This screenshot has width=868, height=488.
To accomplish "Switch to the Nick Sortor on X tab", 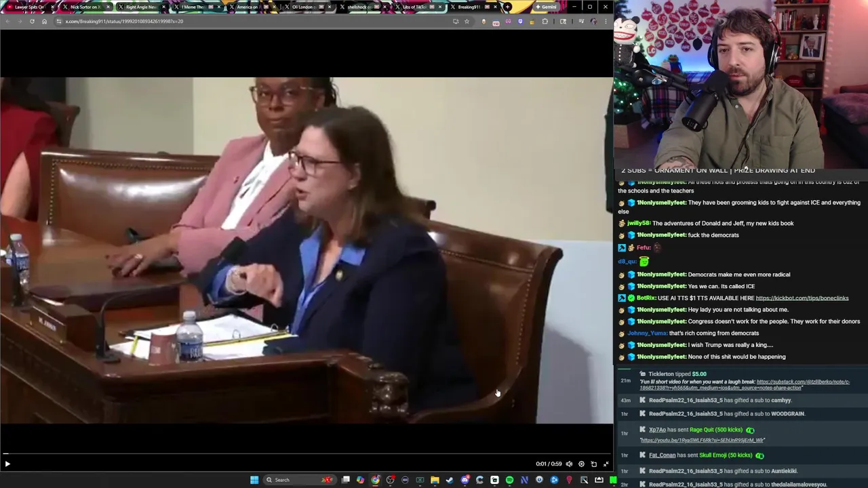I will (x=85, y=7).
